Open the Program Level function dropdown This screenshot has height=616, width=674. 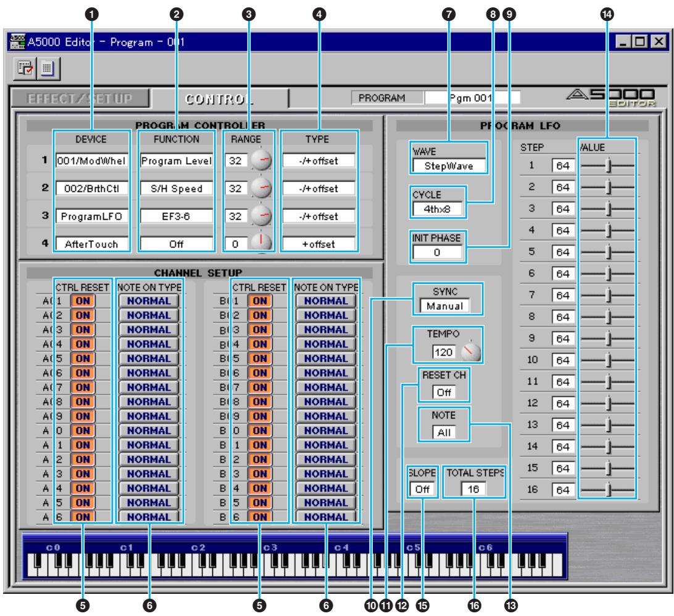[x=177, y=160]
